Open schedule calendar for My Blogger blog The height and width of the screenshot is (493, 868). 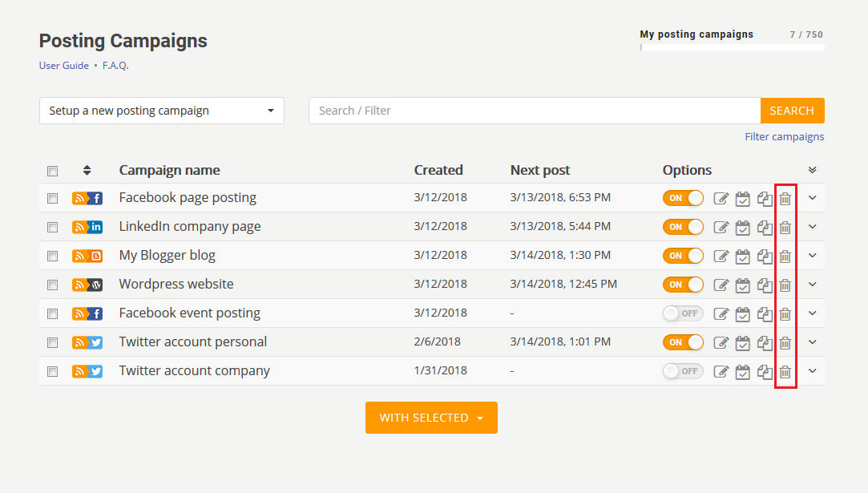point(742,256)
